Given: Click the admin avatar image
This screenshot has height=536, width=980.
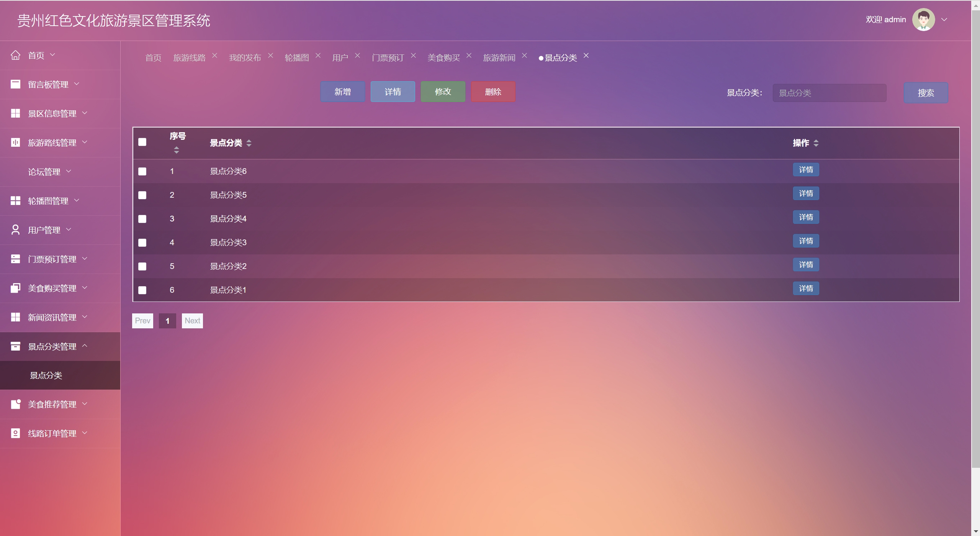Looking at the screenshot, I should point(923,20).
